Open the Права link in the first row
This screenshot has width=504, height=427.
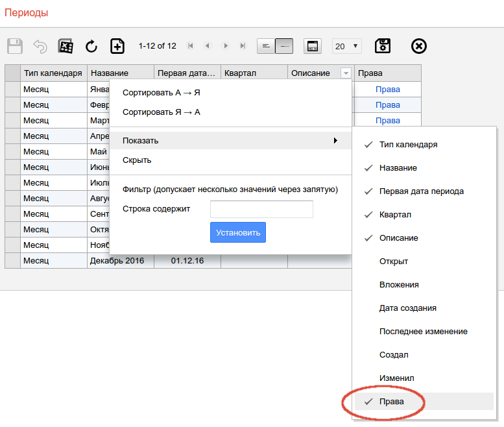(x=388, y=90)
